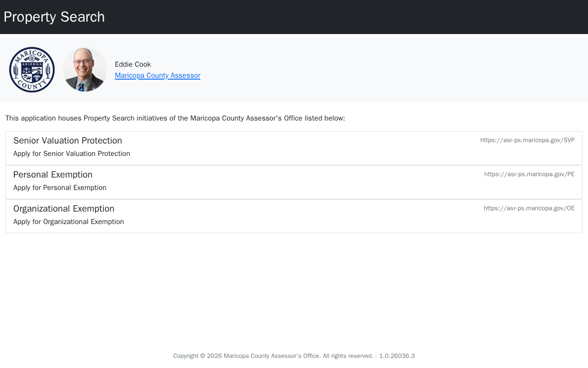Select the Apply for Organizational Exemption text
The image size is (588, 368).
[x=68, y=222]
